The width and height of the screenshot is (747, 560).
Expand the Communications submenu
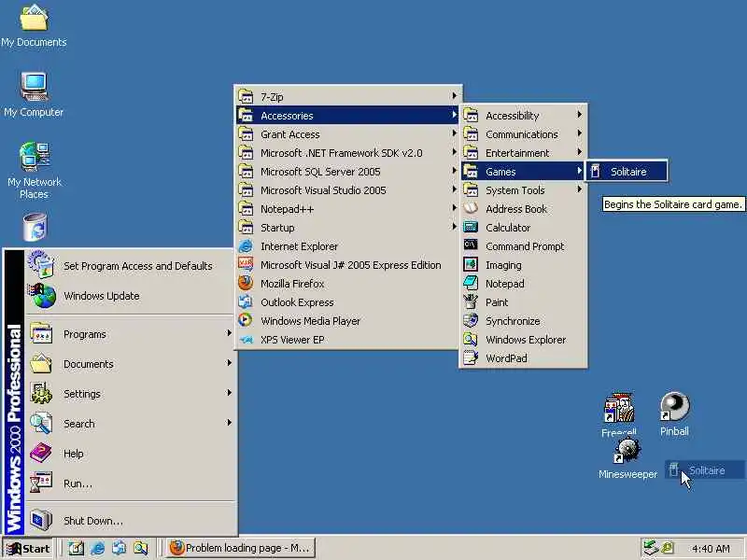(523, 134)
